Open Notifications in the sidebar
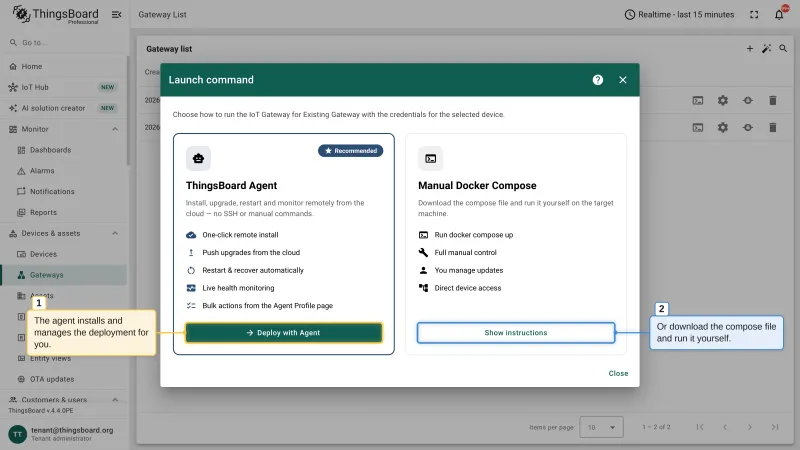Image resolution: width=800 pixels, height=450 pixels. click(64, 191)
